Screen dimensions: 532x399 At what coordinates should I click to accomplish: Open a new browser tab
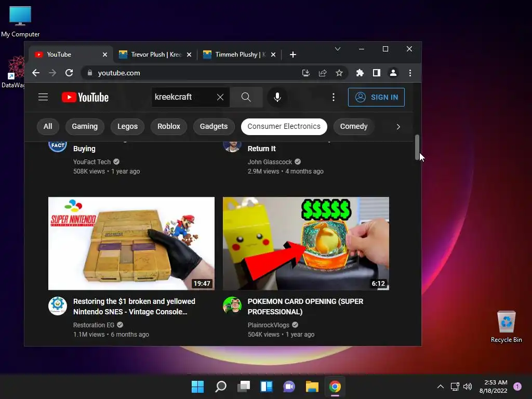[293, 55]
